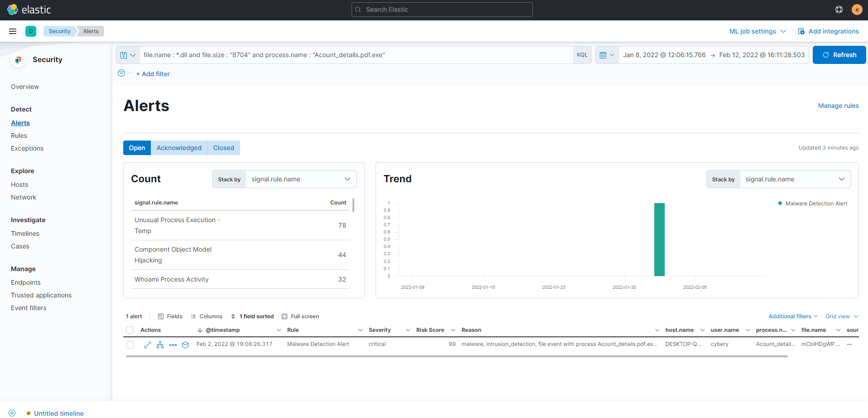
Task: Open the date quick menu calendar icon
Action: [x=607, y=55]
